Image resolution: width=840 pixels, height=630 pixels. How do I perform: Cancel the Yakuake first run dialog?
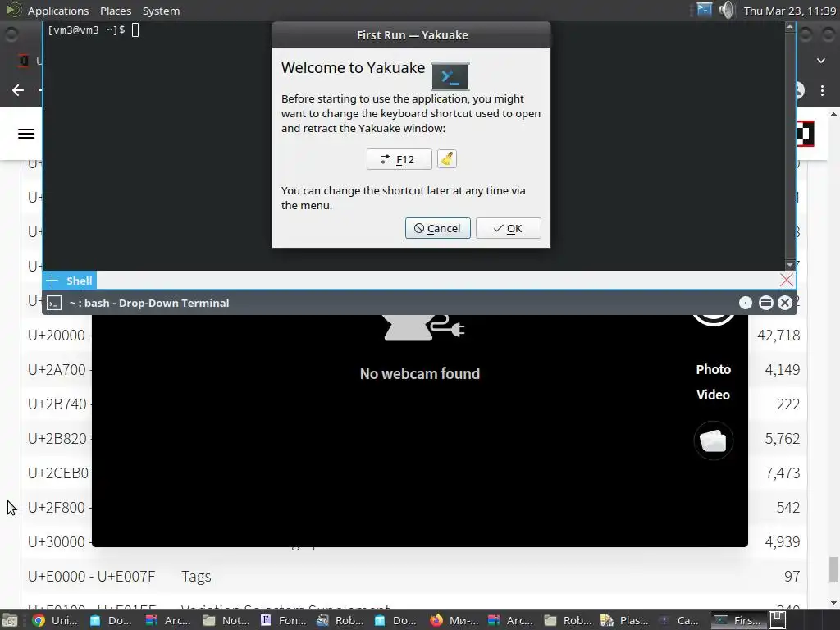point(438,228)
